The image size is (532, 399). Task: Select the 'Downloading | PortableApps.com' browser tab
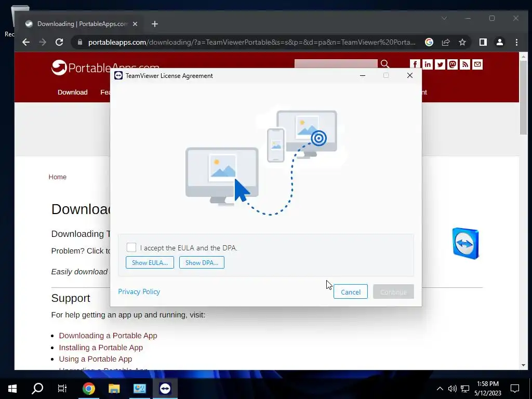(x=82, y=24)
